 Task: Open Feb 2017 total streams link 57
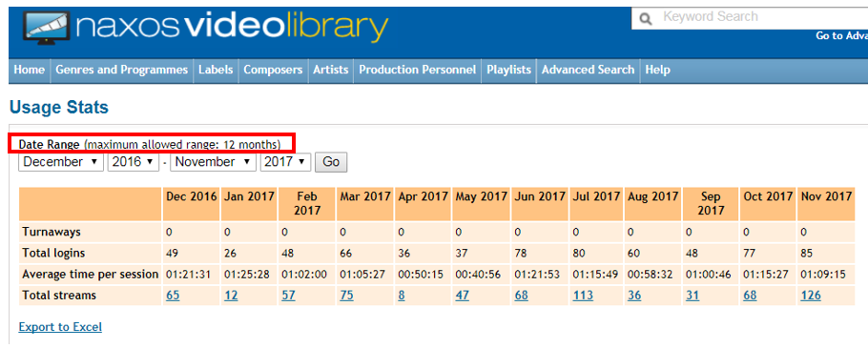(x=288, y=296)
